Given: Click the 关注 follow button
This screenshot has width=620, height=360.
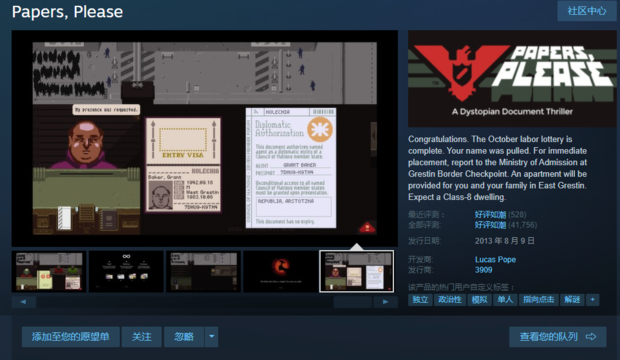Looking at the screenshot, I should 142,337.
